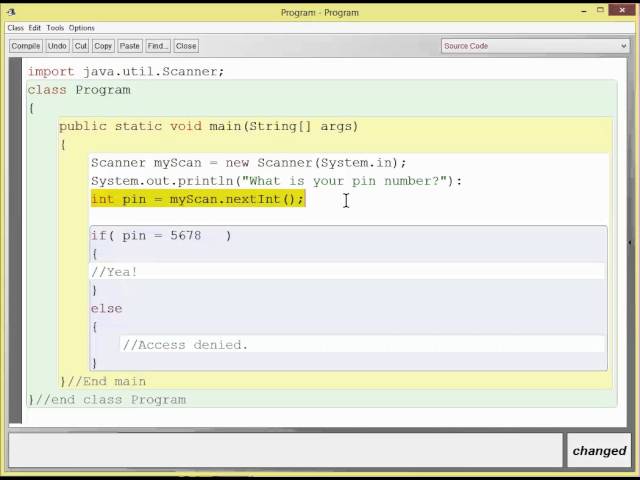Open the Source Code view dropdown

[x=535, y=46]
